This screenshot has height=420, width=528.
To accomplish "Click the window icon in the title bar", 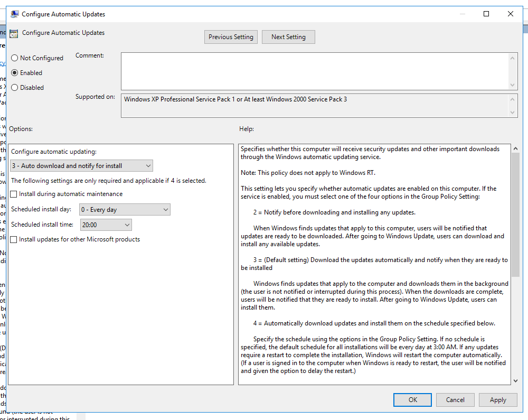I will 14,14.
